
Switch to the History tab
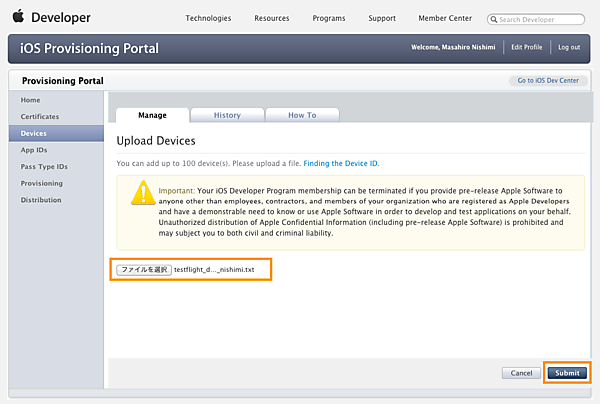pyautogui.click(x=227, y=115)
